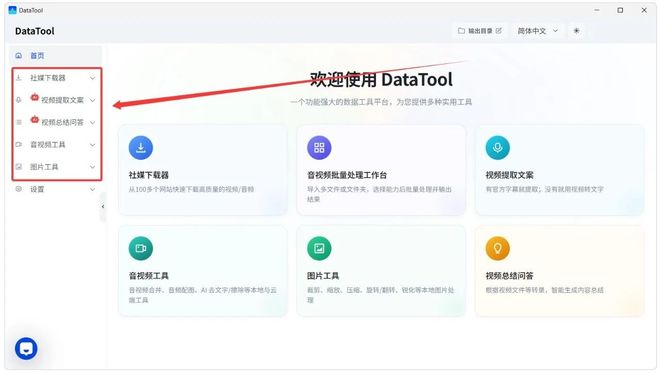Open the orange lightbulb icon on 视频总结问答 card
Image resolution: width=660 pixels, height=373 pixels.
pyautogui.click(x=498, y=248)
